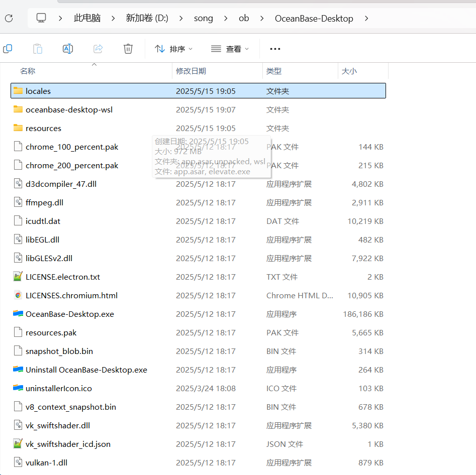Navigate to 此电脑 in the breadcrumb

tap(87, 18)
